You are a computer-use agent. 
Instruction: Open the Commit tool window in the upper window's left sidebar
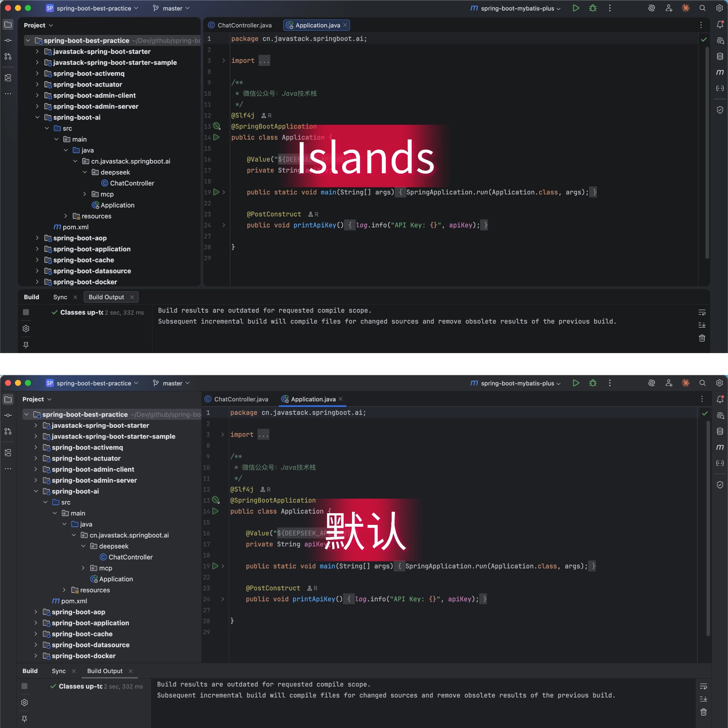click(8, 40)
